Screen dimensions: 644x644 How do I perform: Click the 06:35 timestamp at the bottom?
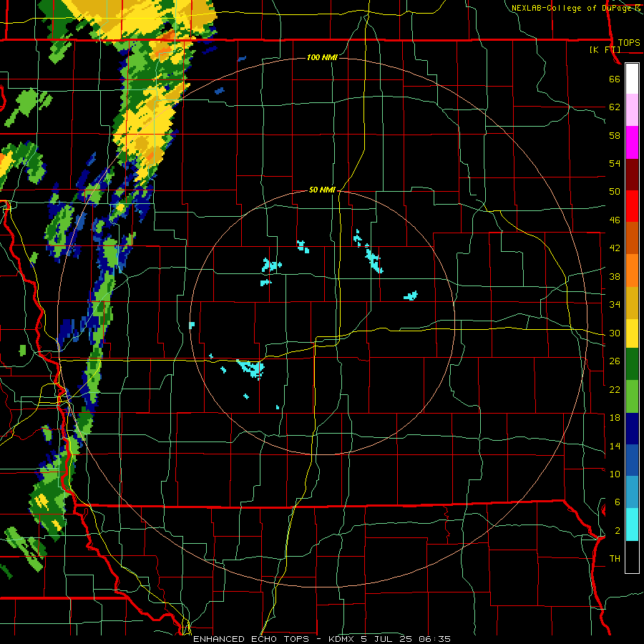434,639
